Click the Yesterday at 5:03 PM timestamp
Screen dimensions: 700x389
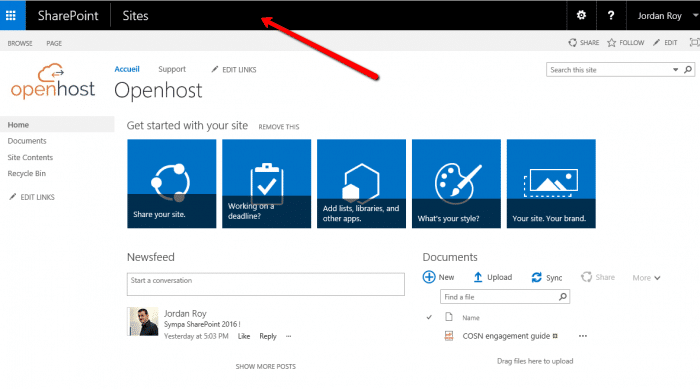point(196,336)
